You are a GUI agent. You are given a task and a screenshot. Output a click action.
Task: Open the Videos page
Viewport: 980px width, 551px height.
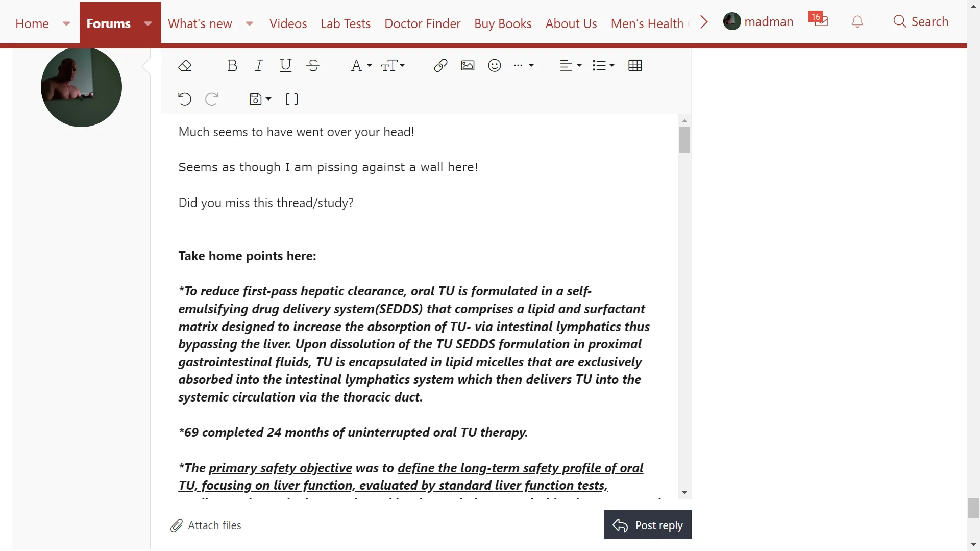coord(288,23)
